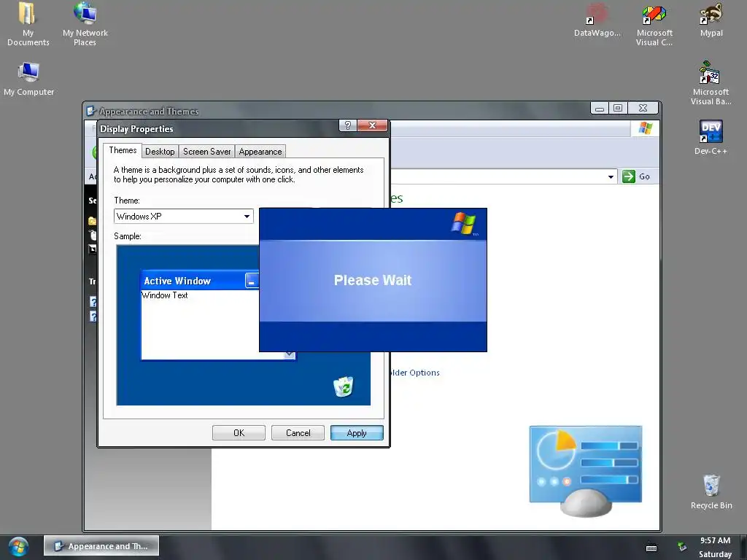Click the Please Wait message box
The width and height of the screenshot is (747, 560).
373,280
